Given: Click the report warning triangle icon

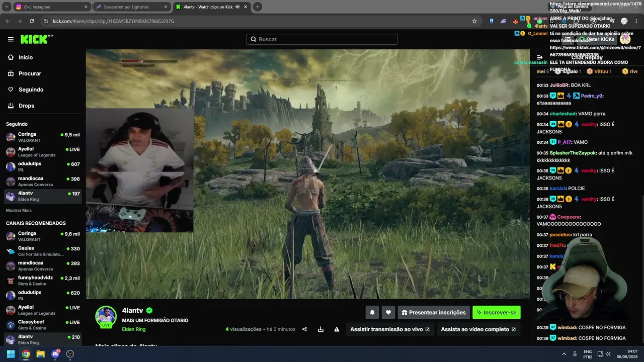Looking at the screenshot, I should tap(337, 329).
